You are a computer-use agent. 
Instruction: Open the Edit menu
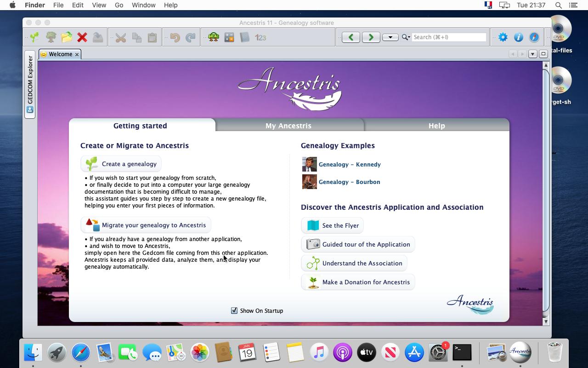click(78, 5)
